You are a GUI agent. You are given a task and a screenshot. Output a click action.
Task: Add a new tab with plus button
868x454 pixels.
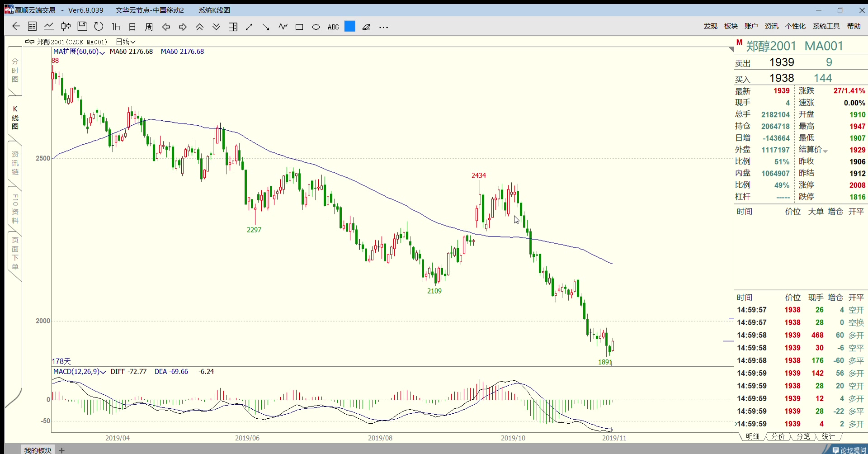point(62,450)
